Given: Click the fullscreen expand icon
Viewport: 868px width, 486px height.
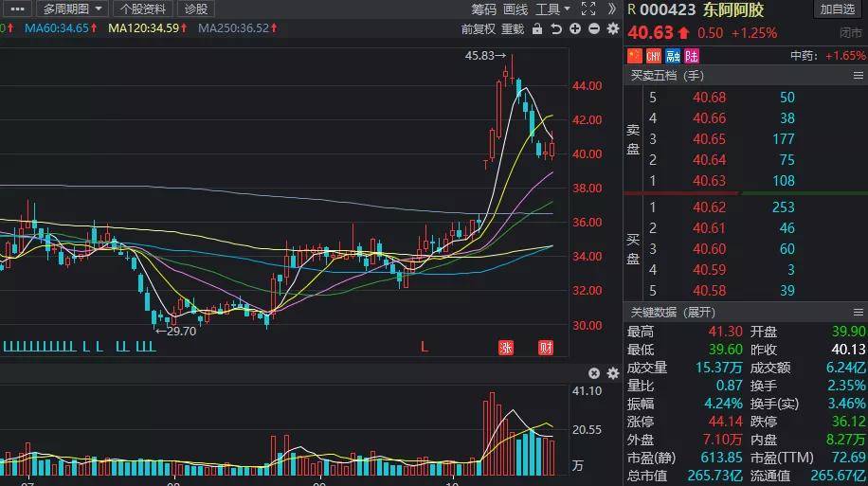Looking at the screenshot, I should pyautogui.click(x=588, y=9).
